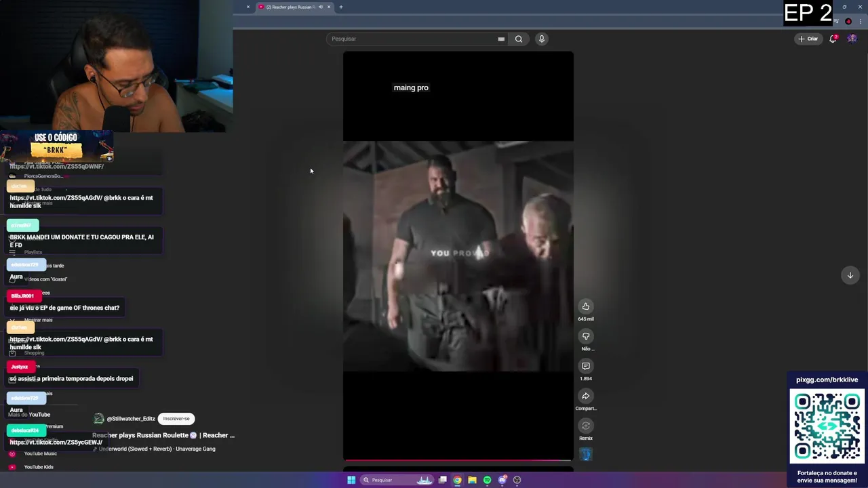Mute the tab via speaker icon
Screen dimensions: 868x488
point(319,7)
